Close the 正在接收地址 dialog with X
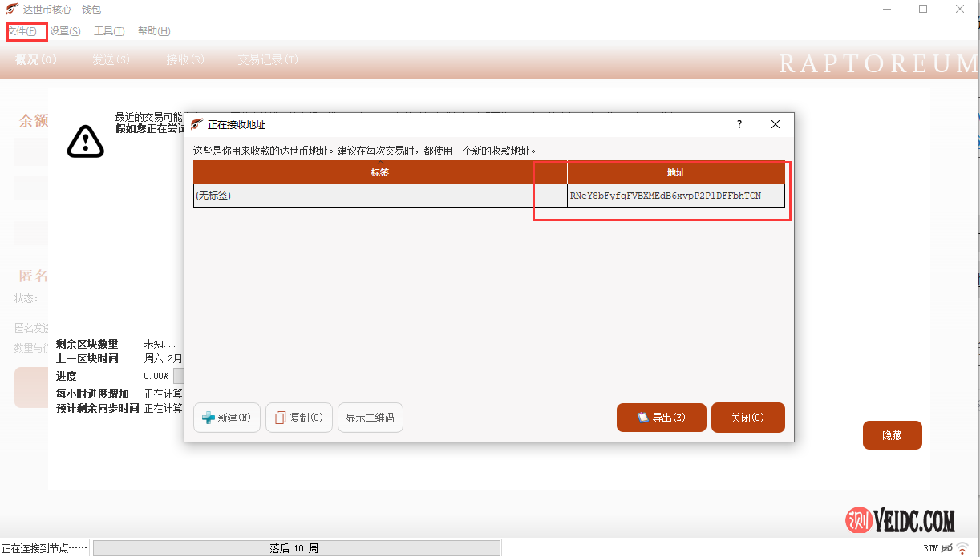Image resolution: width=980 pixels, height=557 pixels. coord(775,124)
